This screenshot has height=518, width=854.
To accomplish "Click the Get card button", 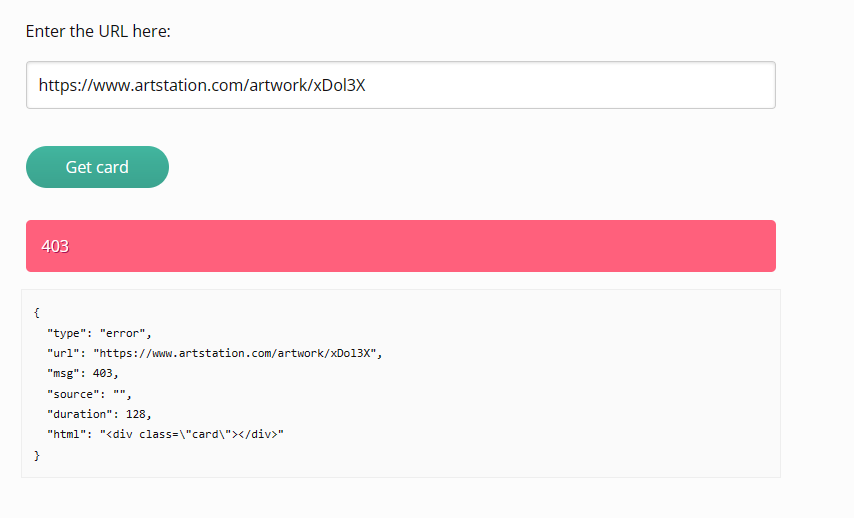I will (97, 167).
